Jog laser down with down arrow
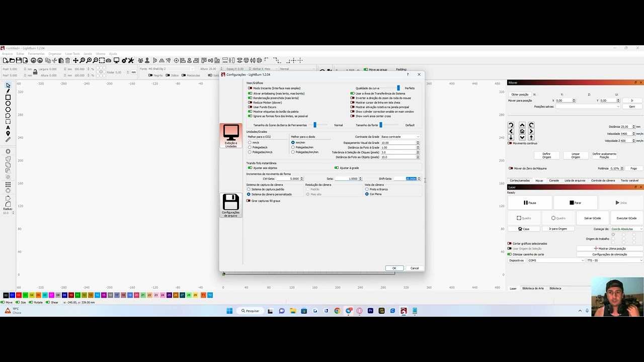Image resolution: width=644 pixels, height=362 pixels. 522,137
